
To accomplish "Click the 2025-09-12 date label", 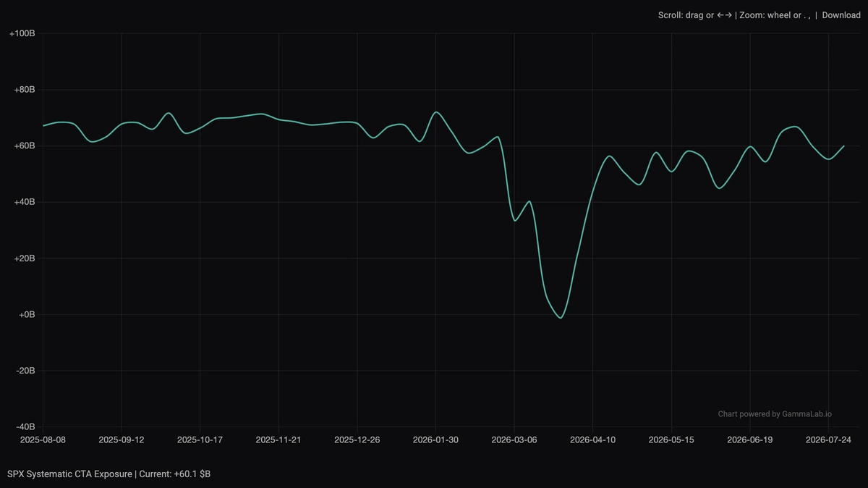I will tap(122, 439).
